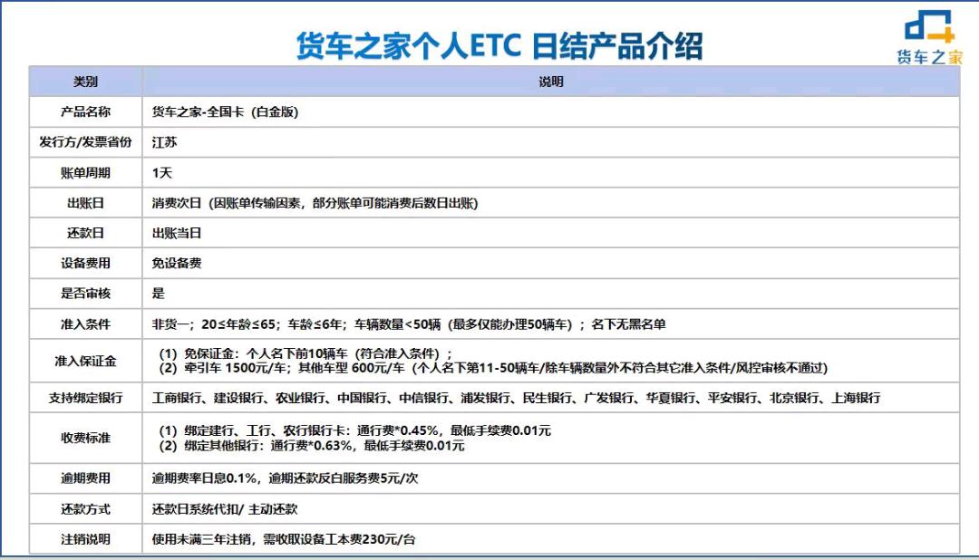Select the 产品名称 row label

point(85,111)
